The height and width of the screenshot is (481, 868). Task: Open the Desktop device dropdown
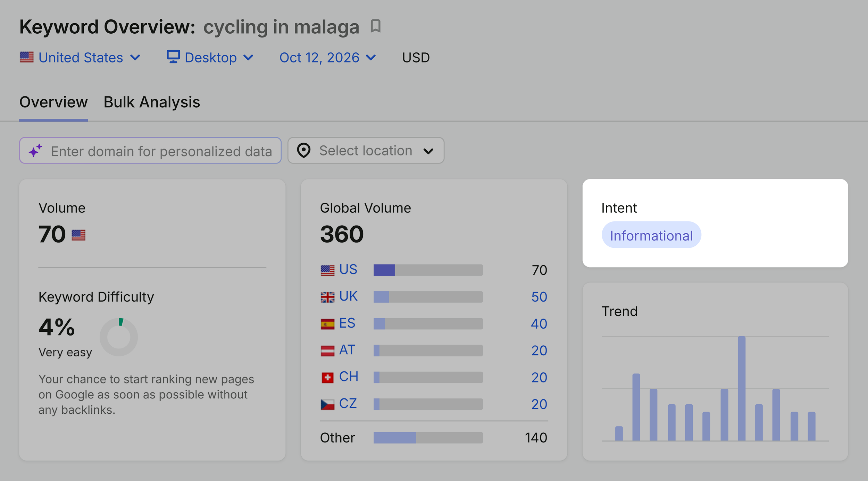pyautogui.click(x=210, y=57)
